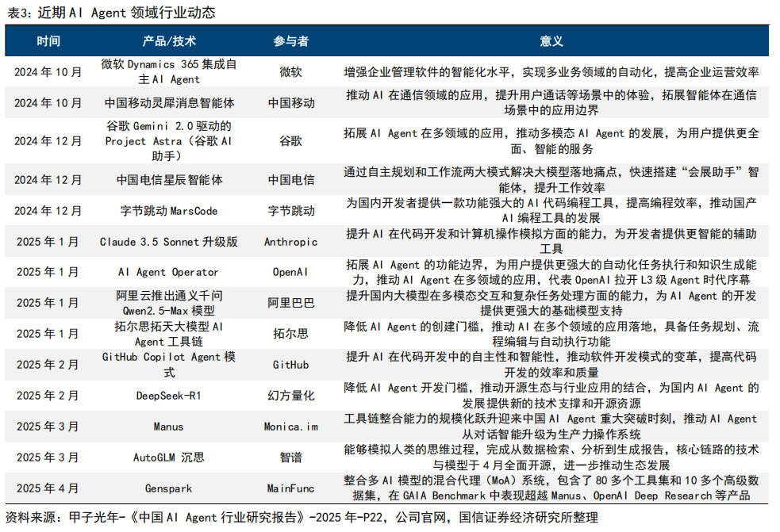Click the 中国移动灵犀消息智能体 product cell

point(169,103)
